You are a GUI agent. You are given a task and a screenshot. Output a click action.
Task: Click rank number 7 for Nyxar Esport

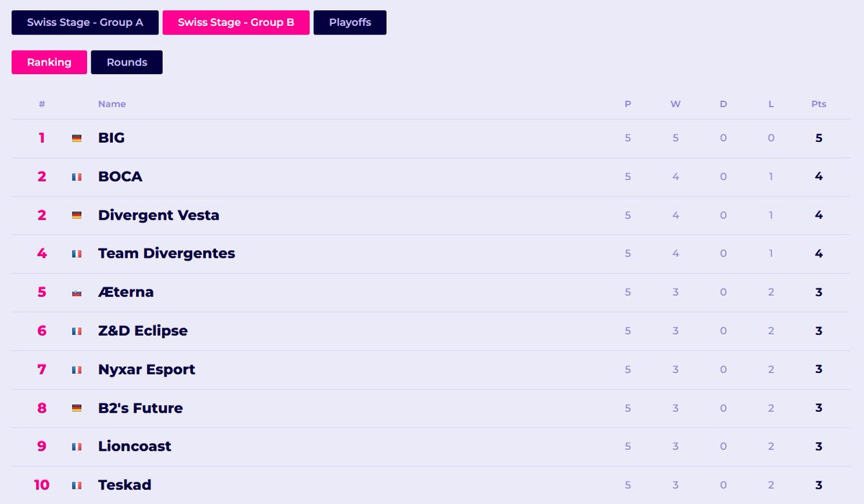click(x=42, y=369)
